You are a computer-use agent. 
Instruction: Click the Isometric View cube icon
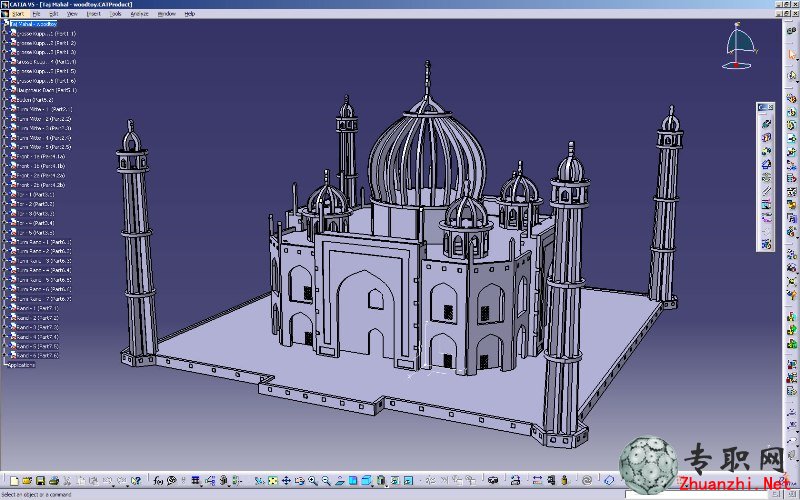(366, 481)
